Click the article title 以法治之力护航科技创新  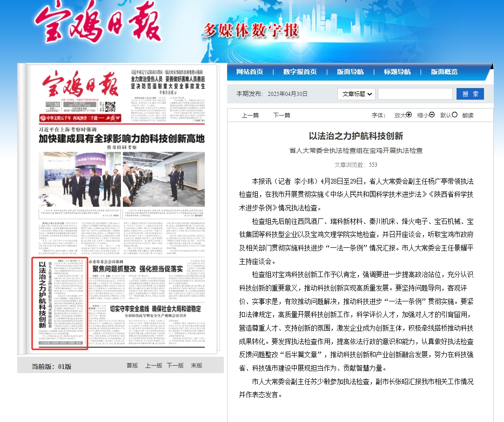click(x=356, y=136)
